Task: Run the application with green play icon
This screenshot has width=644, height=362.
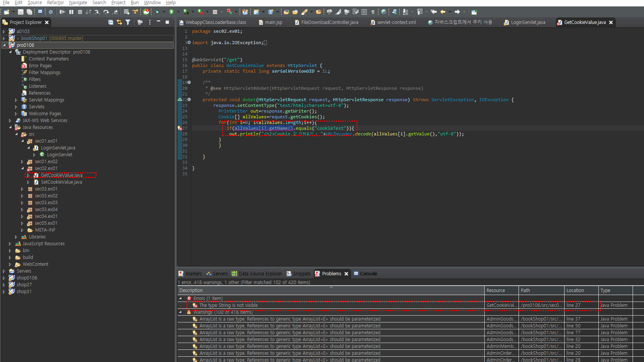Action: (x=171, y=12)
